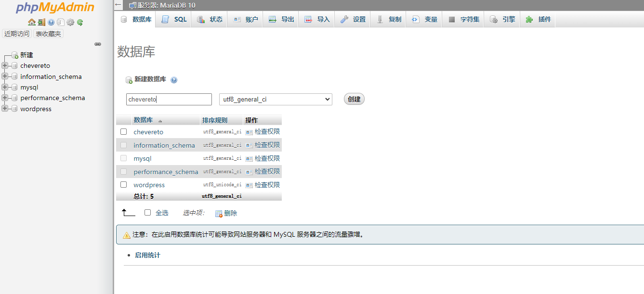644x294 pixels.
Task: Open the 导出 export tab
Action: [x=281, y=19]
